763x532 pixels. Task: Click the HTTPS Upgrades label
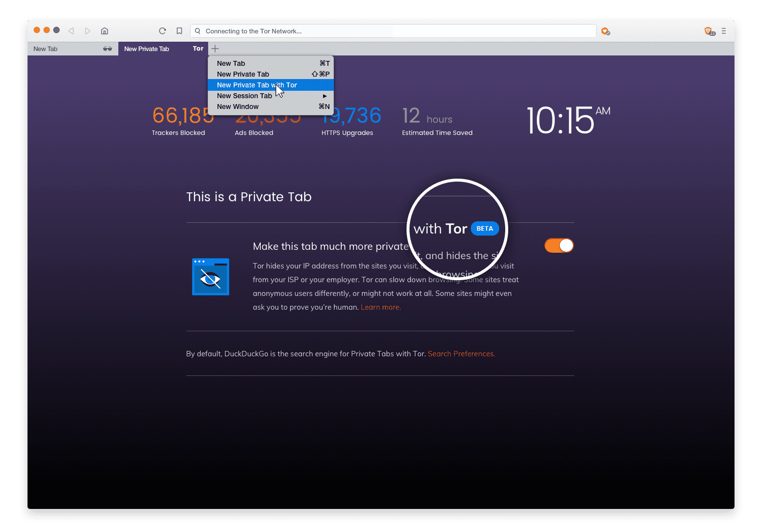tap(347, 133)
